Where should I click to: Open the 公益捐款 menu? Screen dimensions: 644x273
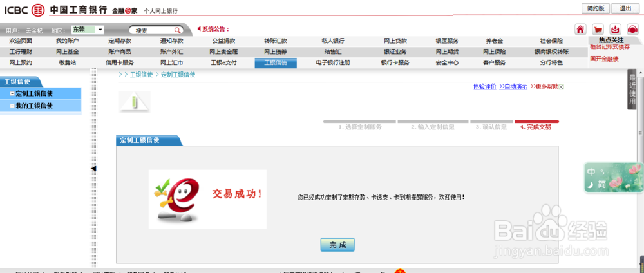coord(224,41)
